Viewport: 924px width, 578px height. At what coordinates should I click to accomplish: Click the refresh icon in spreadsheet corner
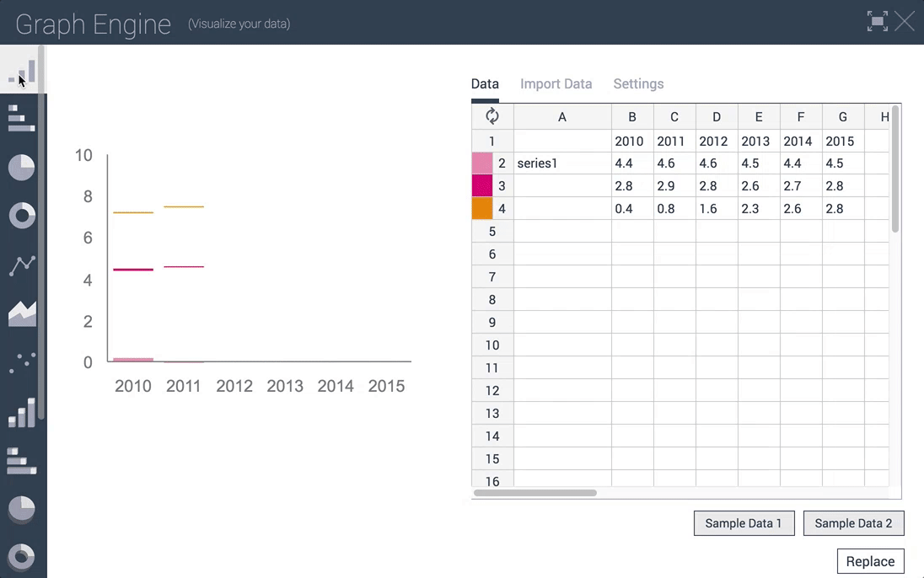click(492, 116)
